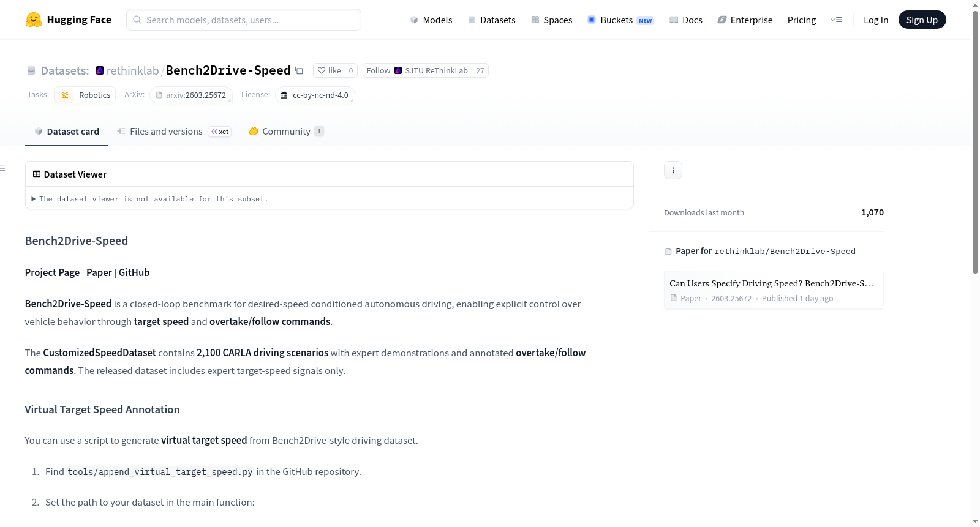Open the follower count 27

pos(480,70)
